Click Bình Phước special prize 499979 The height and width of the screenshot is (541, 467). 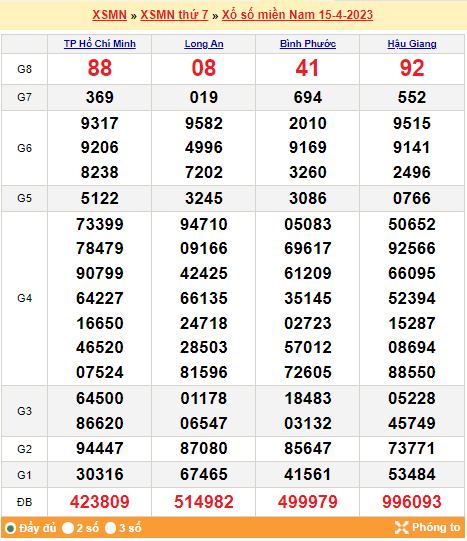308,502
